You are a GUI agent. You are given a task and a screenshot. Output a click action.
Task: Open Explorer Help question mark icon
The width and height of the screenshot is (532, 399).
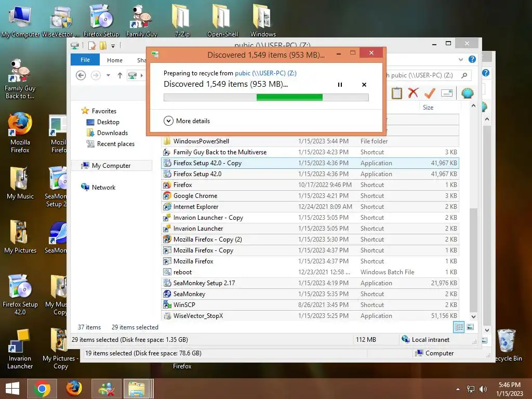(472, 59)
